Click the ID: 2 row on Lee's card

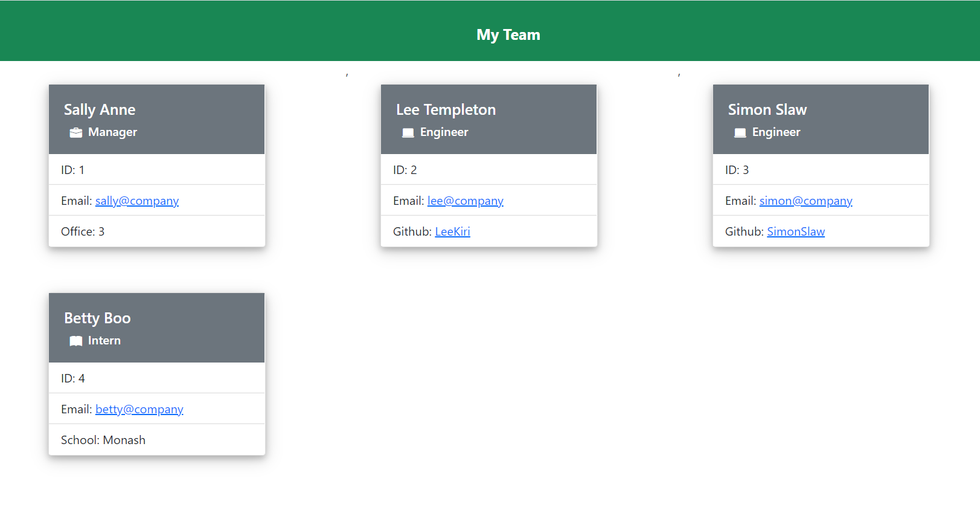[488, 169]
